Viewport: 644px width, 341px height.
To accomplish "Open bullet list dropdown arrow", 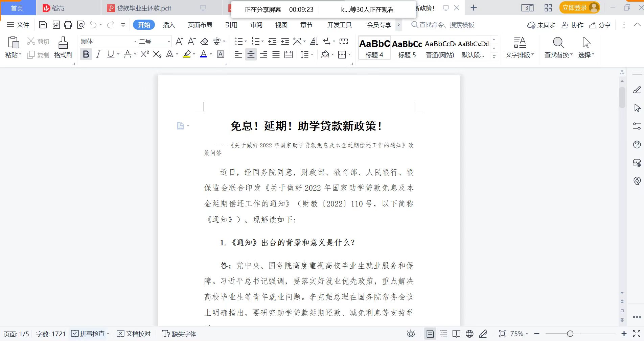I will pos(246,41).
